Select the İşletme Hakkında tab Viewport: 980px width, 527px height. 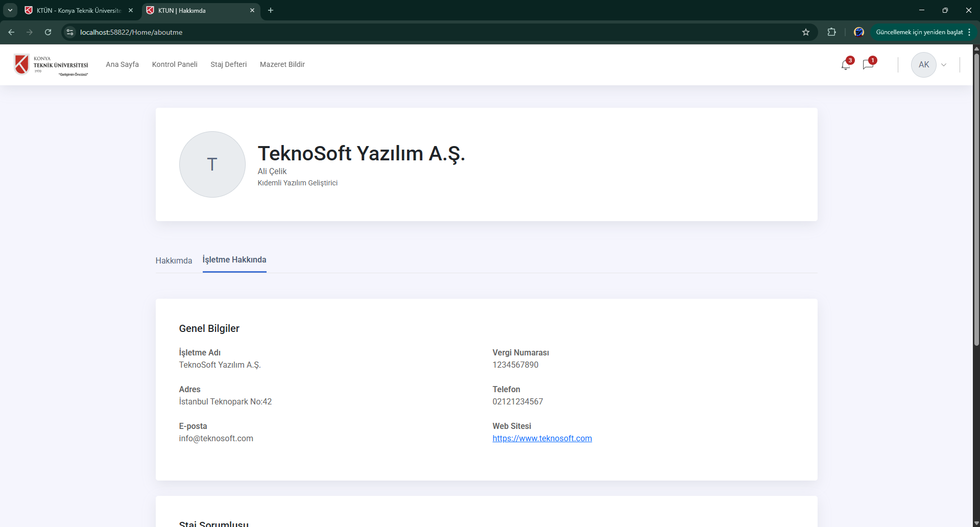234,260
